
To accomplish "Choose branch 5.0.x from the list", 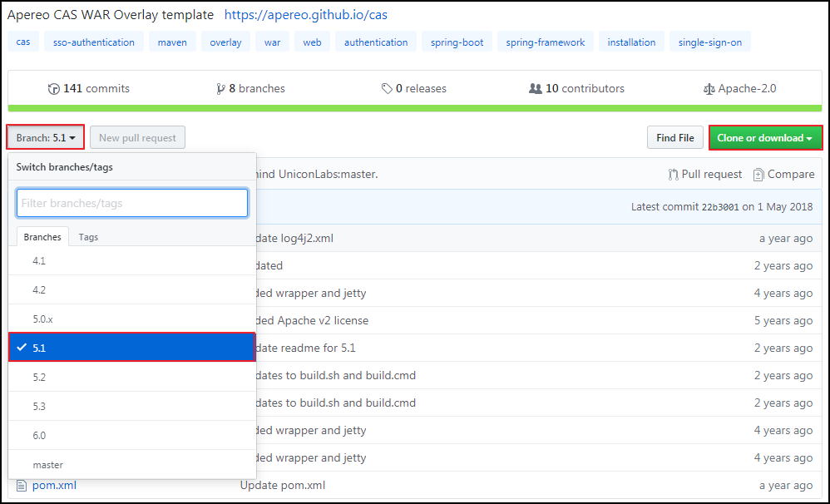I will pyautogui.click(x=132, y=319).
